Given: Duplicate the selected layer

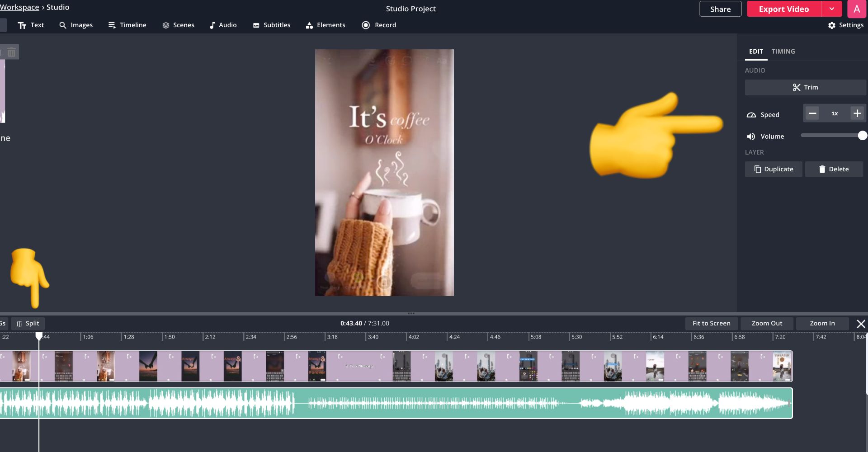Looking at the screenshot, I should [774, 169].
